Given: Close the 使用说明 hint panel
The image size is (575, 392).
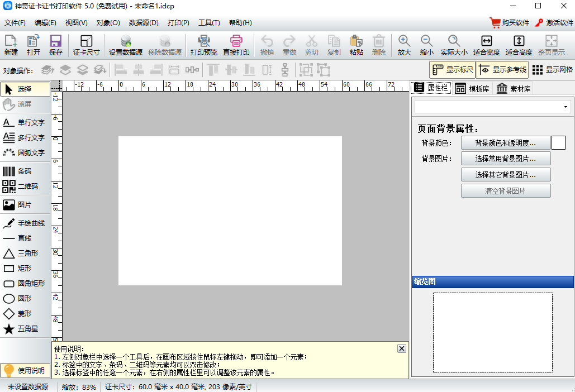Looking at the screenshot, I should (402, 348).
